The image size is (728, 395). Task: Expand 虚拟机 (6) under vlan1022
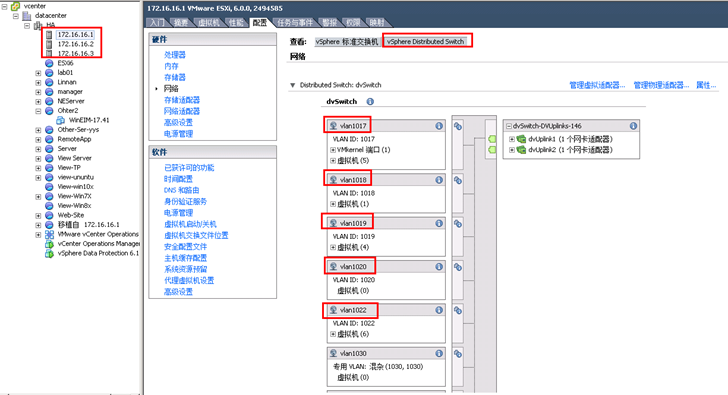coord(333,334)
